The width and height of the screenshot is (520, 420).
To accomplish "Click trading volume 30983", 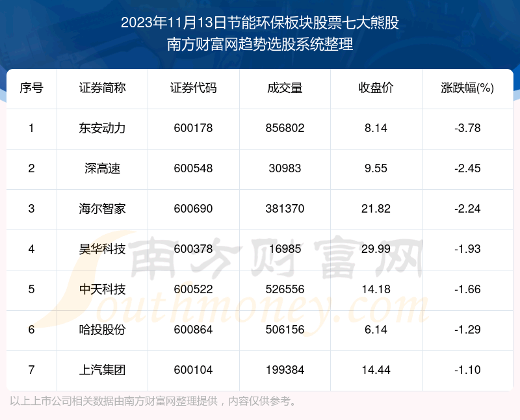I will coord(285,168).
